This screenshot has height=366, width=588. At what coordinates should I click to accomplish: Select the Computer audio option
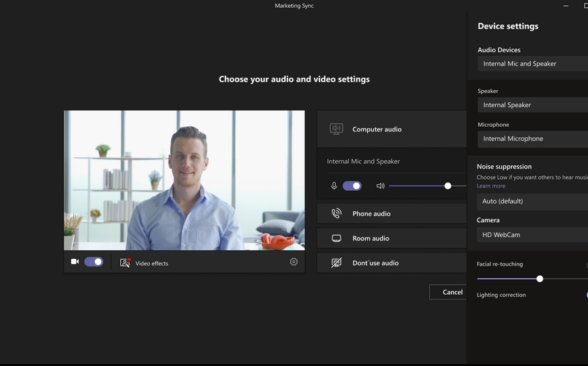click(391, 129)
